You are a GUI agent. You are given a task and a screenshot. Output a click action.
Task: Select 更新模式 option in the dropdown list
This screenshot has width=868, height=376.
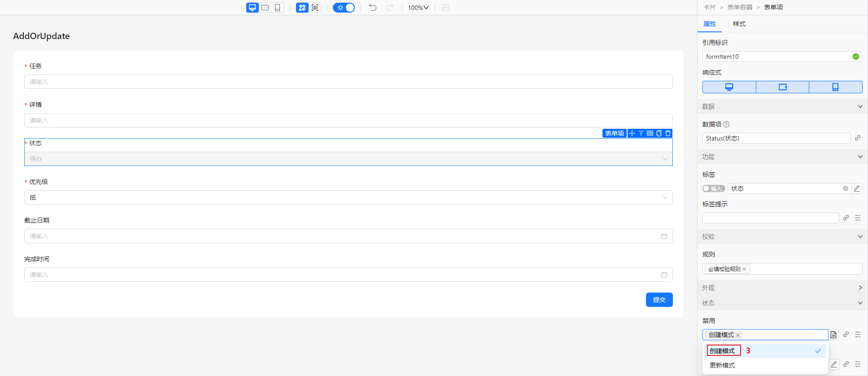[x=722, y=365]
